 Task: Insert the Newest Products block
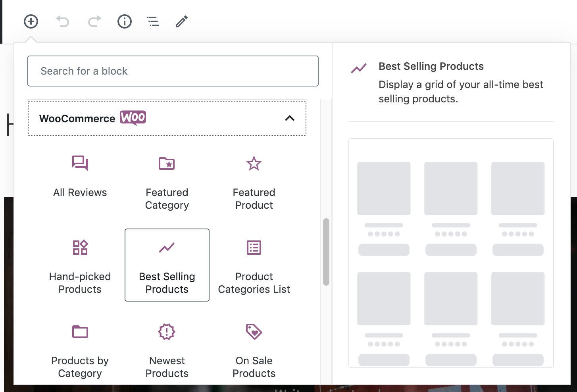click(x=167, y=350)
